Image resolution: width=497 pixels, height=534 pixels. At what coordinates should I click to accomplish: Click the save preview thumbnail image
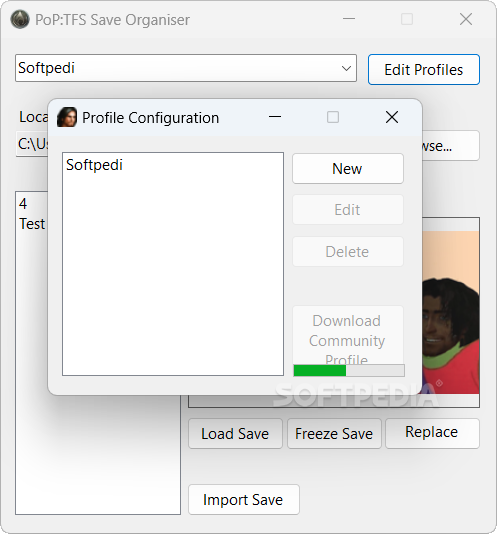pos(450,312)
